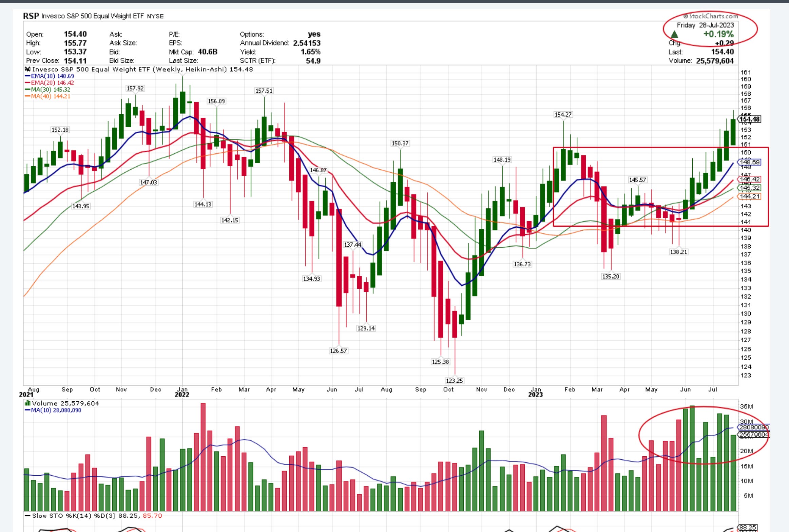Click the header Volume value 25,579,604
Viewport: 789px width, 532px height.
click(x=715, y=61)
